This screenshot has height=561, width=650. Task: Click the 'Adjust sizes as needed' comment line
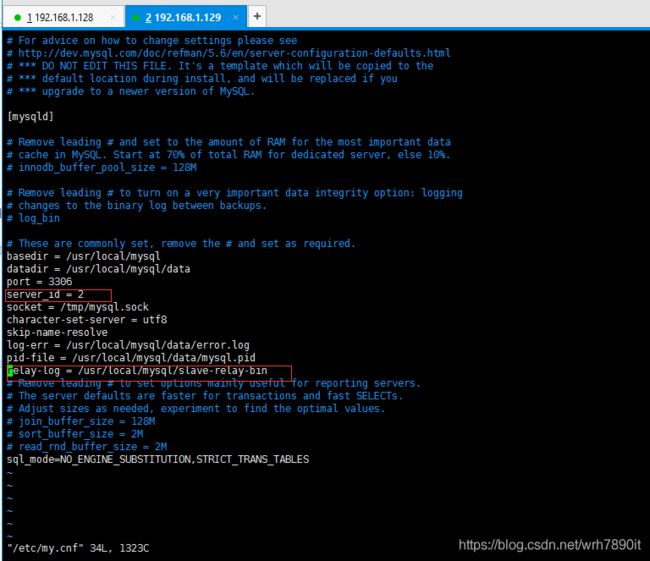(196, 408)
